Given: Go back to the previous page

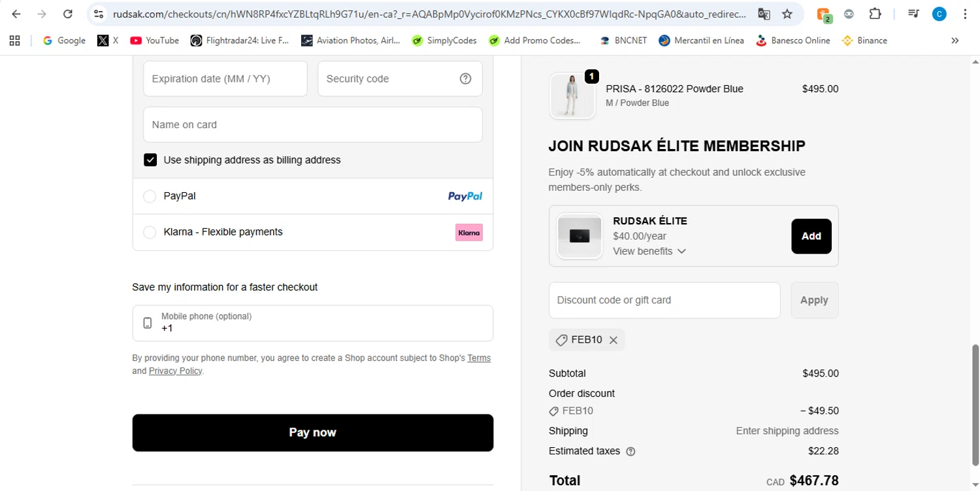Looking at the screenshot, I should tap(16, 14).
